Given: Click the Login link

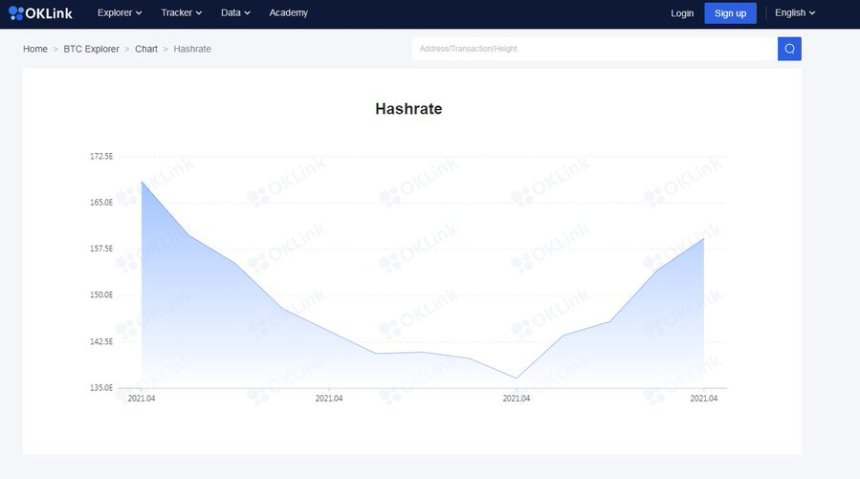Looking at the screenshot, I should coord(682,13).
